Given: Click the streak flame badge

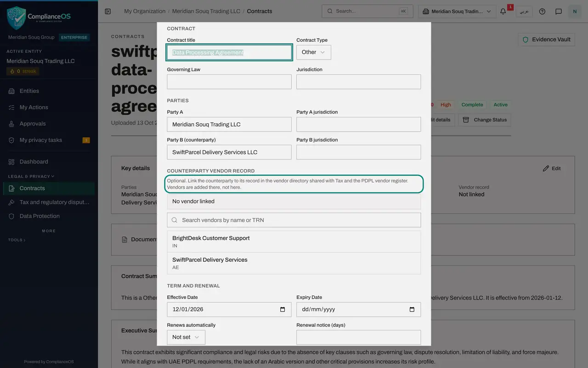Looking at the screenshot, I should [x=23, y=71].
